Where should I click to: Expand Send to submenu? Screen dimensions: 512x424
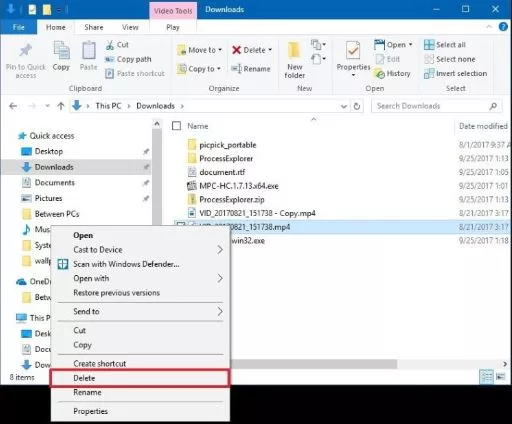pyautogui.click(x=140, y=312)
